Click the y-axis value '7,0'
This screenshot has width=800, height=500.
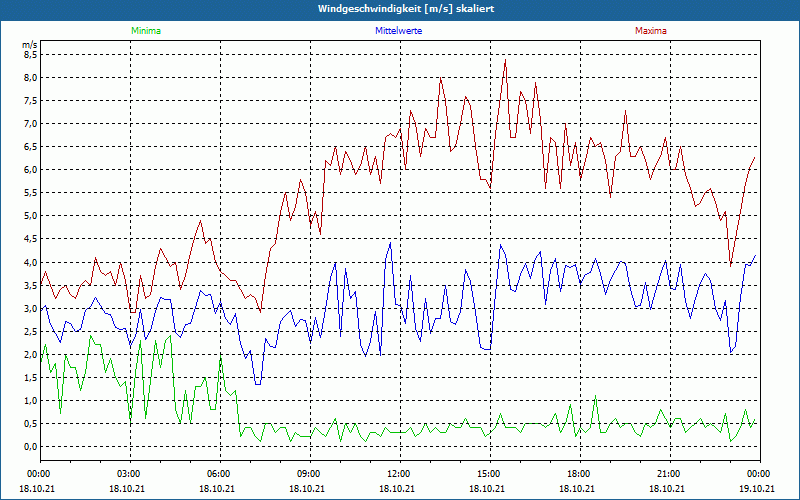coord(31,123)
